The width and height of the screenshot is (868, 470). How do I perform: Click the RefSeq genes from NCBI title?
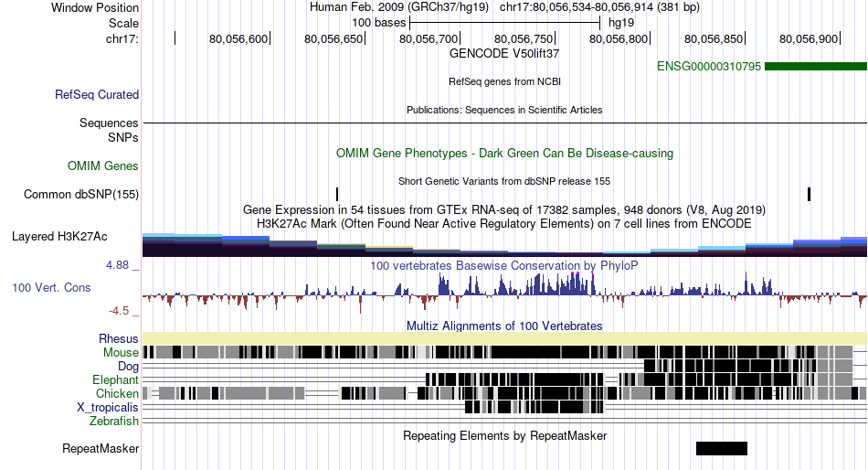point(505,81)
